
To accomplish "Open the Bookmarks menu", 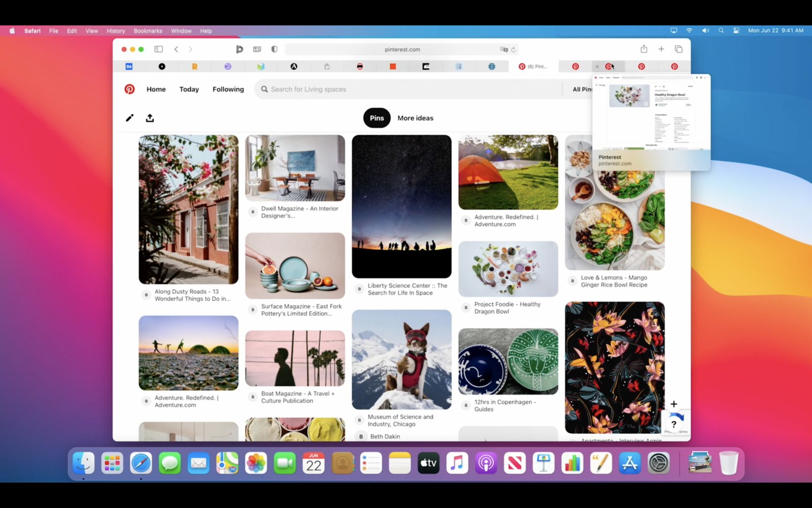I will pos(148,30).
